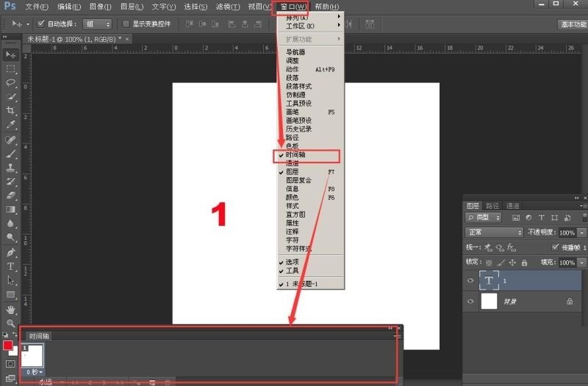The height and width of the screenshot is (386, 588).
Task: Select the Zoom tool in toolbox
Action: tap(11, 323)
